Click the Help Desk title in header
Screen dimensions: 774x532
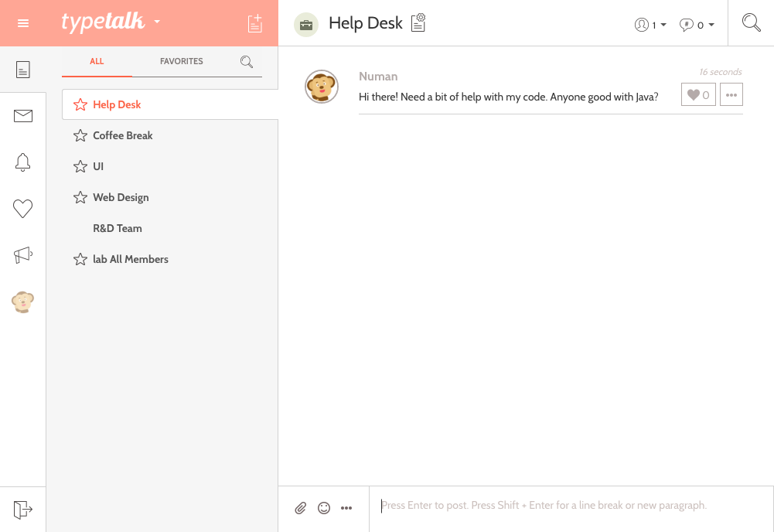(365, 23)
